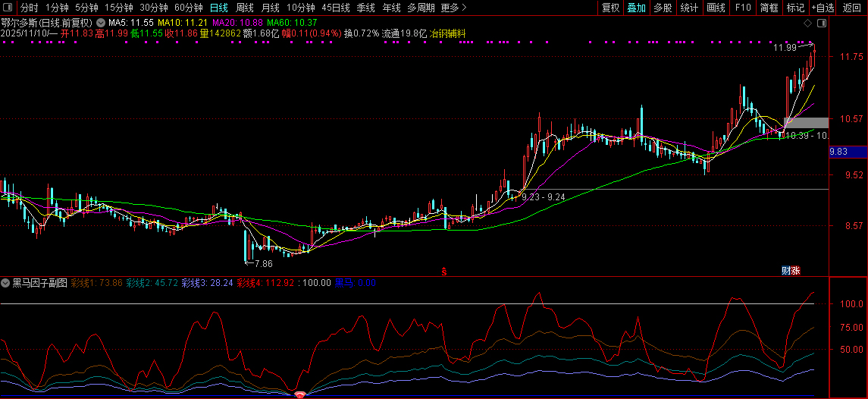Click the panel layout icon at top-left

(8, 8)
